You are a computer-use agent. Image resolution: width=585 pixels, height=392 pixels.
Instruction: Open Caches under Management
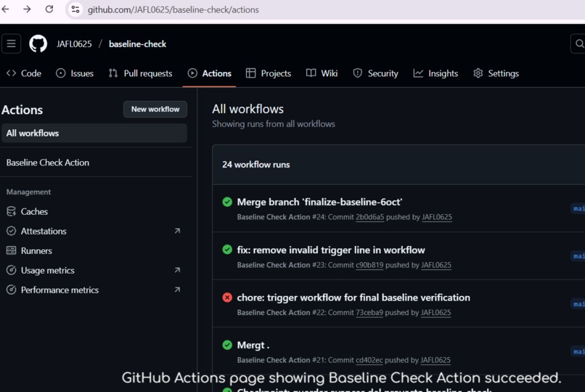point(34,211)
